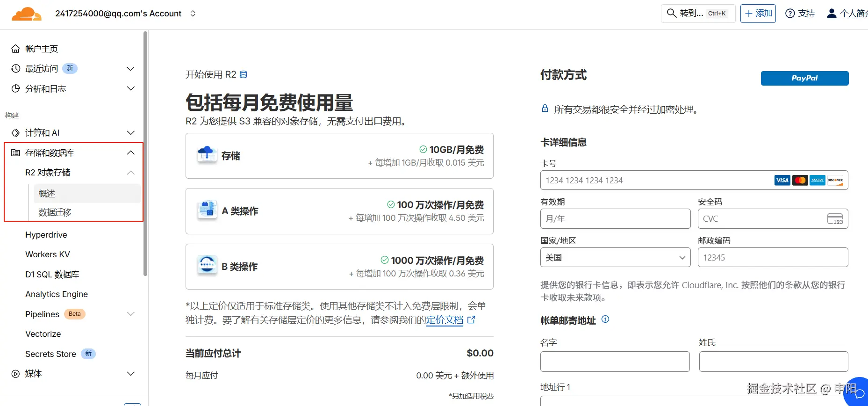Click the database icon beside 开始使用 R2
868x406 pixels.
pyautogui.click(x=244, y=74)
